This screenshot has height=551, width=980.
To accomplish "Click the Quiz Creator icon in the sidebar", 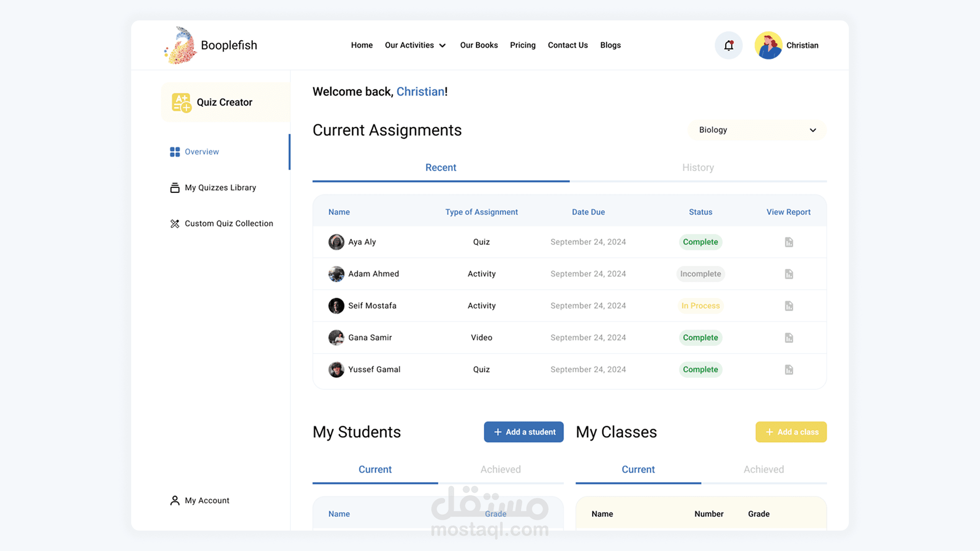I will pos(181,103).
